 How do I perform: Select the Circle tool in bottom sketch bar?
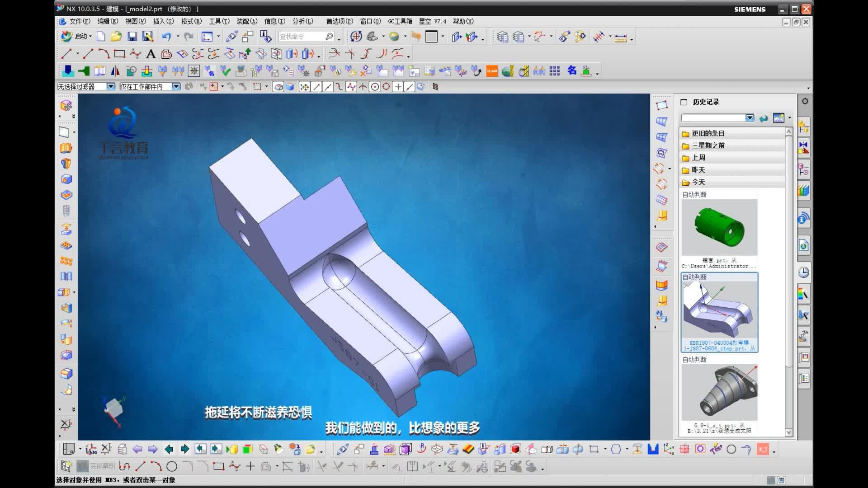click(x=171, y=466)
